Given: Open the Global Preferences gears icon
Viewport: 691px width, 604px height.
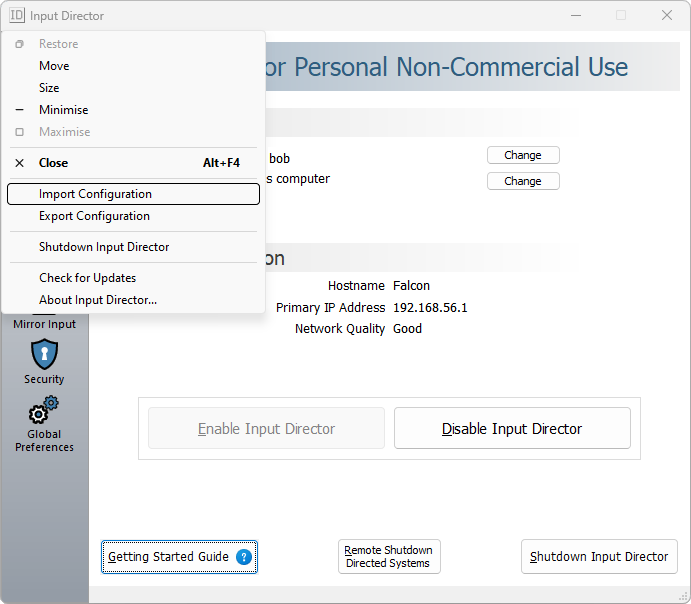Looking at the screenshot, I should coord(44,412).
